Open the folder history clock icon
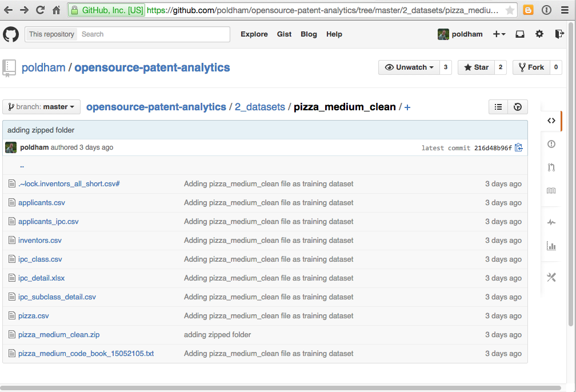 [x=518, y=107]
